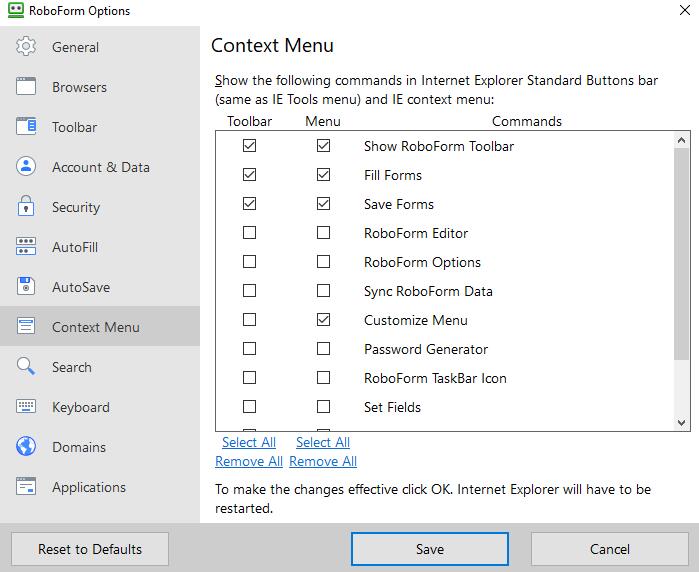Image resolution: width=699 pixels, height=572 pixels.
Task: Click the AutoFill icon in sidebar
Action: (27, 247)
